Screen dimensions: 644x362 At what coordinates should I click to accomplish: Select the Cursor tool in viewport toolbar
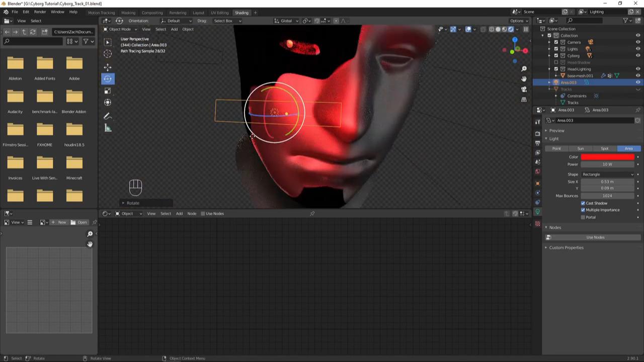pos(108,54)
